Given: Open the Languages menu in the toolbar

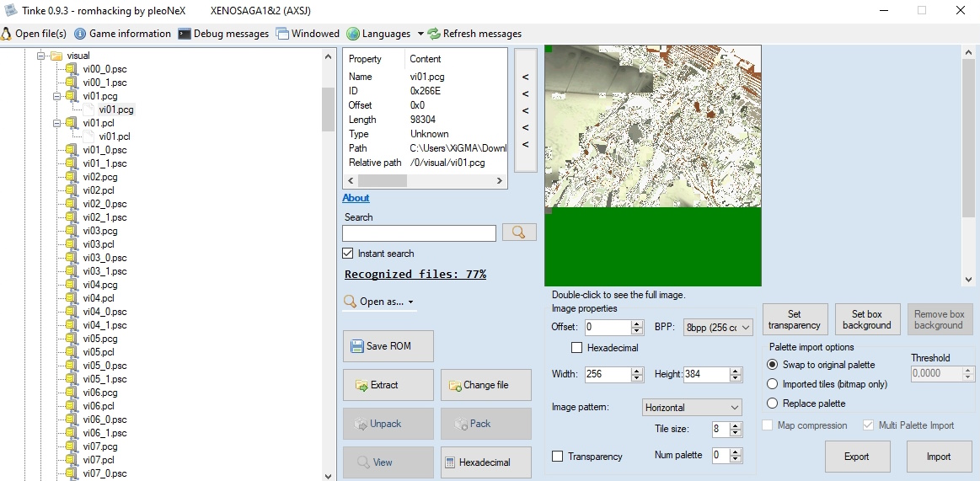Looking at the screenshot, I should (378, 34).
